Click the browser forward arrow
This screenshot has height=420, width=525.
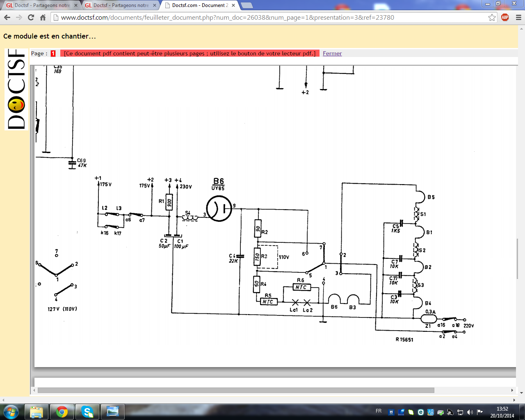[x=19, y=18]
